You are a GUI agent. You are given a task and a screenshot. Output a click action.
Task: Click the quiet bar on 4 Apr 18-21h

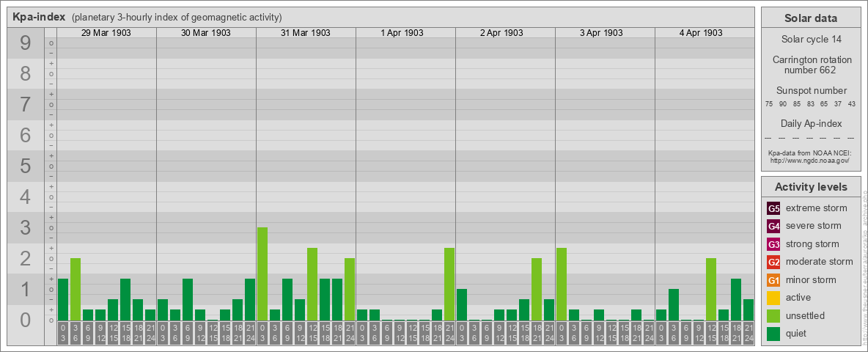(736, 300)
